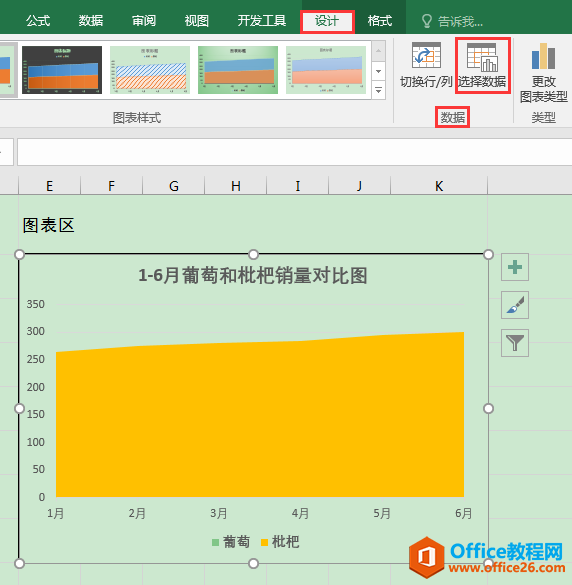Click the 图表区 text label
This screenshot has width=572, height=585.
[x=49, y=225]
